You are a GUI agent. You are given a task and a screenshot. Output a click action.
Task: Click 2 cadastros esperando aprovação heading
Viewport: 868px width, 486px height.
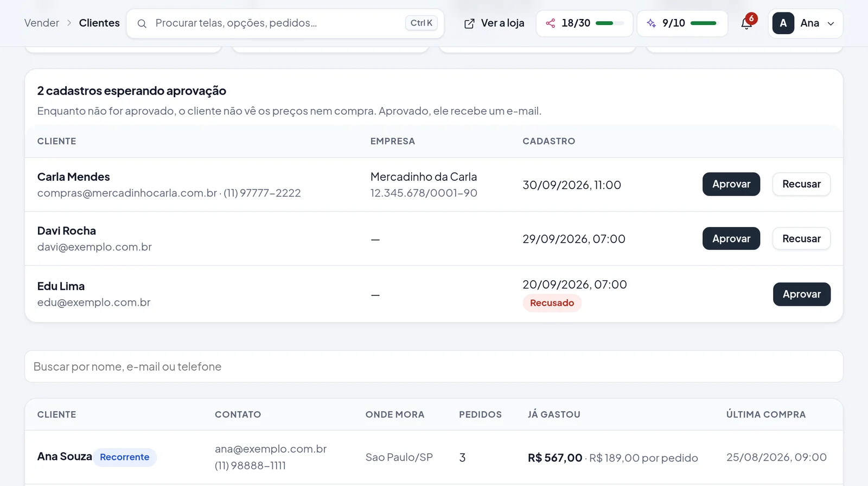tap(132, 91)
